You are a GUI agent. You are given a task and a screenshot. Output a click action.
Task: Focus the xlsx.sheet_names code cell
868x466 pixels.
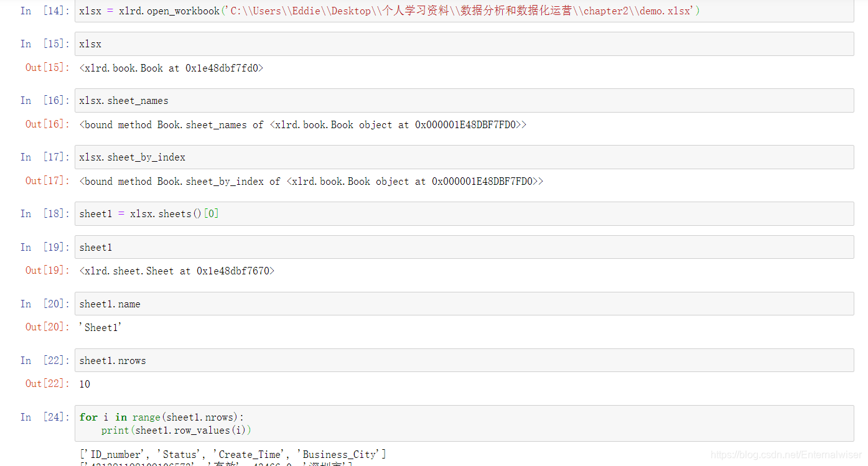pyautogui.click(x=464, y=100)
